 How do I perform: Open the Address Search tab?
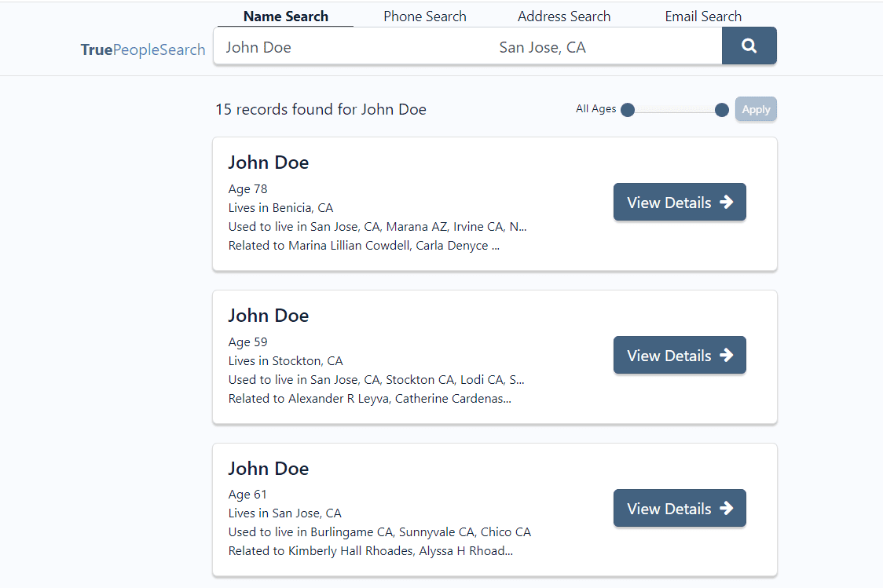coord(564,16)
